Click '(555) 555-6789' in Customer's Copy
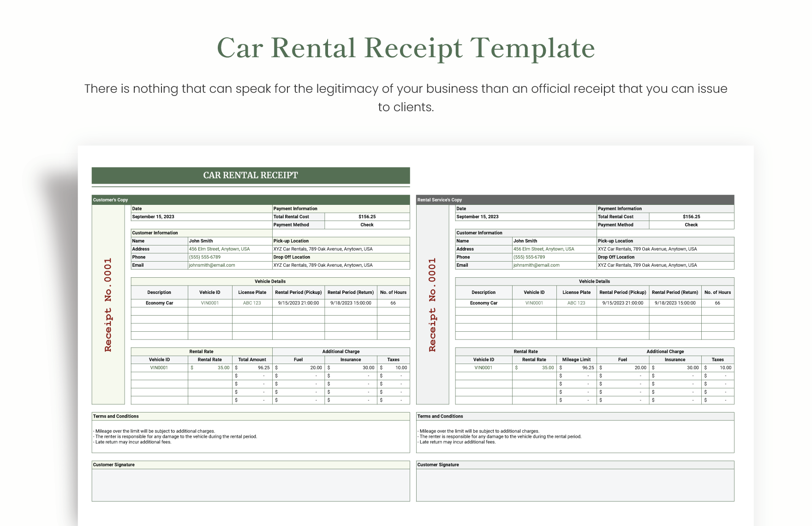The width and height of the screenshot is (812, 526). point(205,257)
